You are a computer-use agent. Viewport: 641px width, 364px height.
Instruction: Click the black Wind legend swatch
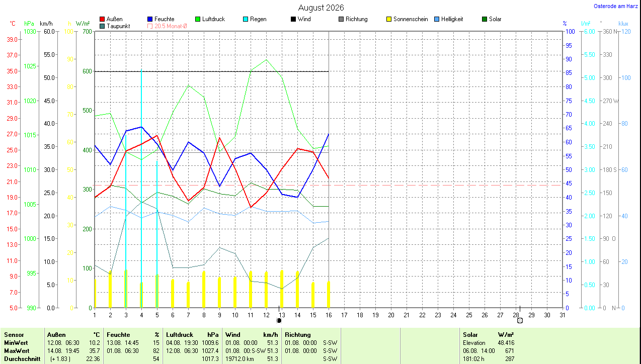pos(293,20)
